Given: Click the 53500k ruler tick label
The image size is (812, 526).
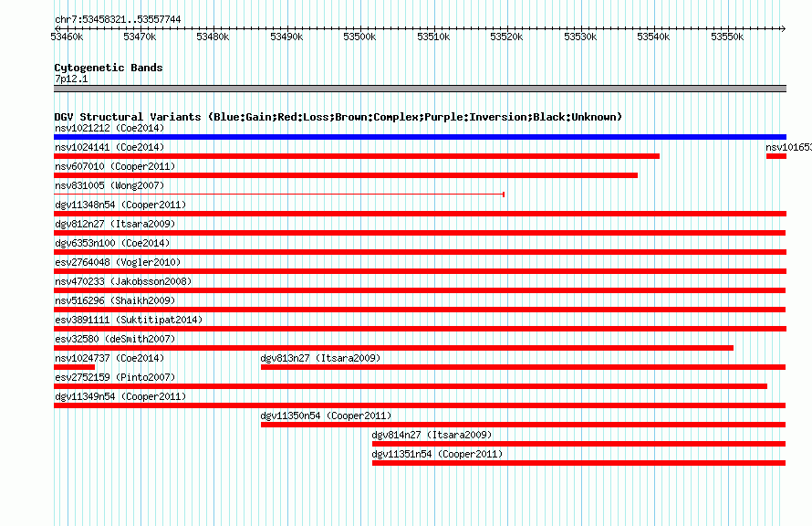Looking at the screenshot, I should (359, 37).
